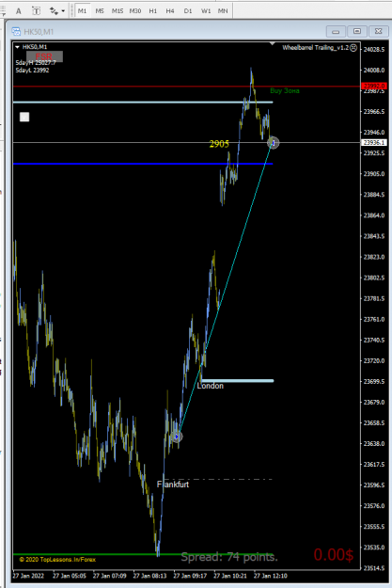
Task: Switch chart to M30 timeframe
Action: coord(135,11)
